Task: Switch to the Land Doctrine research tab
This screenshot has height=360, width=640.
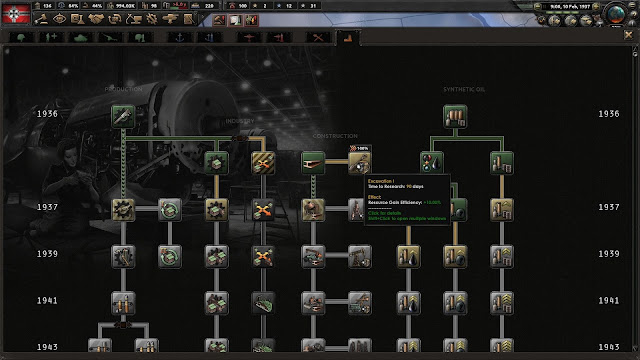Action: (x=140, y=38)
